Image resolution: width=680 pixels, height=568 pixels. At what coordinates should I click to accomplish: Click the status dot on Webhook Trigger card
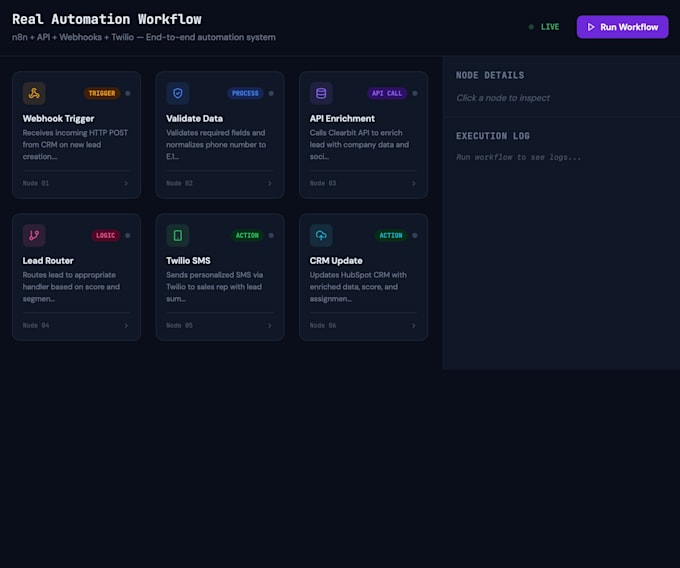point(128,93)
